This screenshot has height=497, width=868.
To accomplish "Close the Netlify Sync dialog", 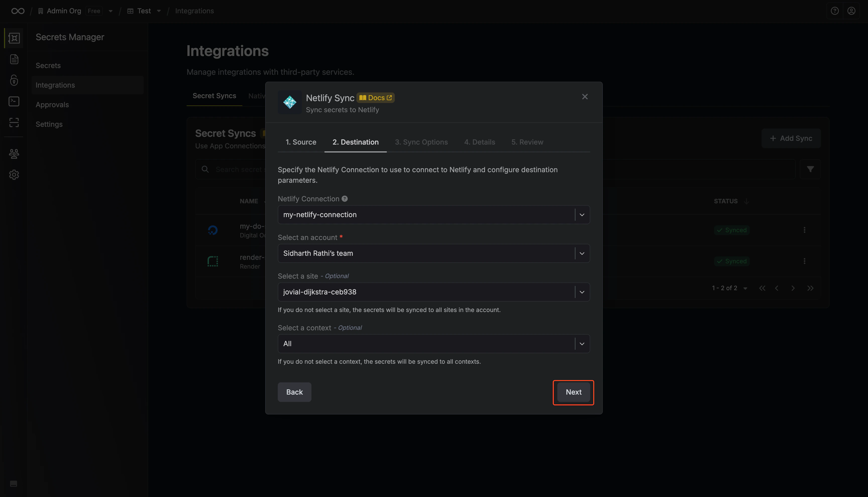I will [x=585, y=97].
